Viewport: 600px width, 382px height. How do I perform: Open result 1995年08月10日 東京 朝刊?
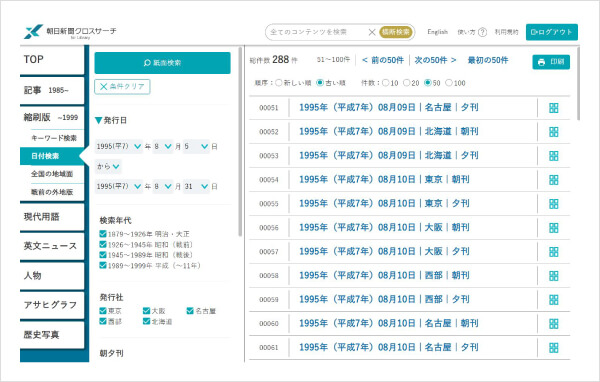(384, 180)
